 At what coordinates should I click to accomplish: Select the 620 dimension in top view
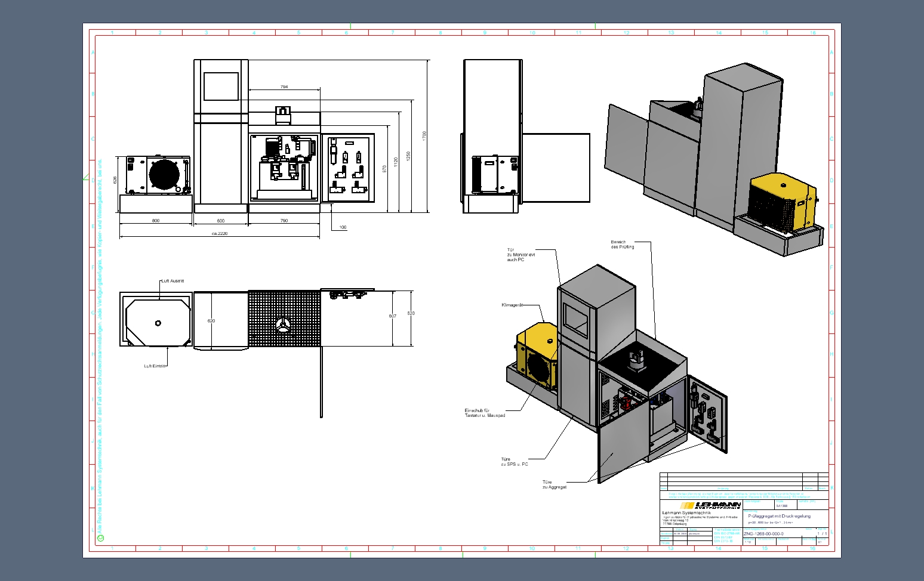[x=211, y=321]
